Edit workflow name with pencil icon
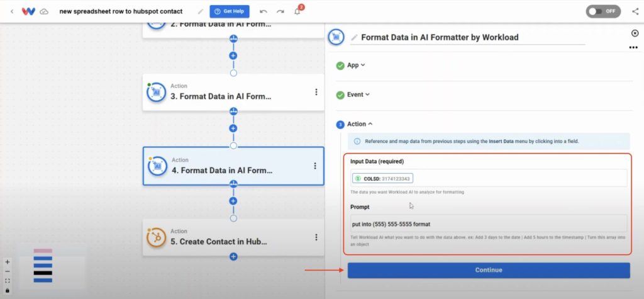 pyautogui.click(x=200, y=11)
